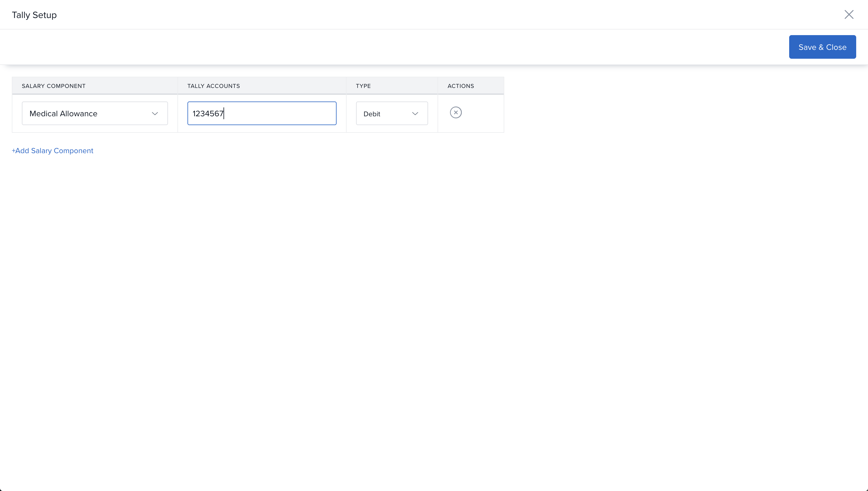Select the Type column header
The height and width of the screenshot is (491, 868).
pos(363,86)
